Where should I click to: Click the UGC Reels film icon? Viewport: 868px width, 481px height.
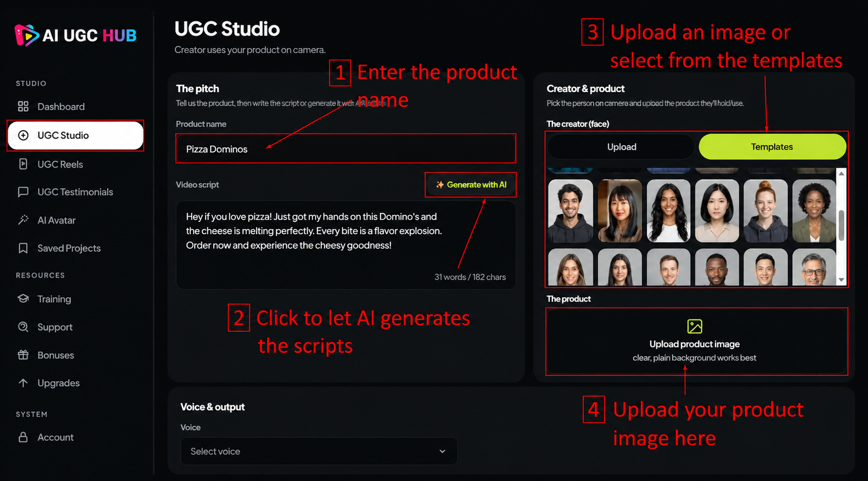click(23, 164)
